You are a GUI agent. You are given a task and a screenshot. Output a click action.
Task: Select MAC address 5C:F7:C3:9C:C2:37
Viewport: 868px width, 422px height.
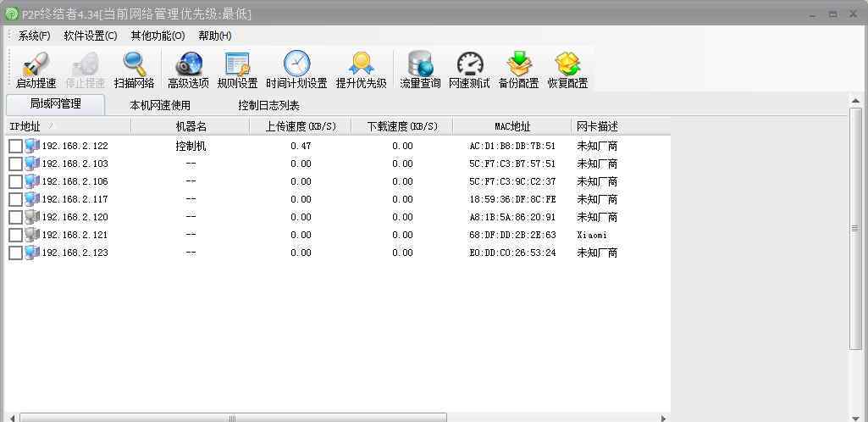(512, 181)
